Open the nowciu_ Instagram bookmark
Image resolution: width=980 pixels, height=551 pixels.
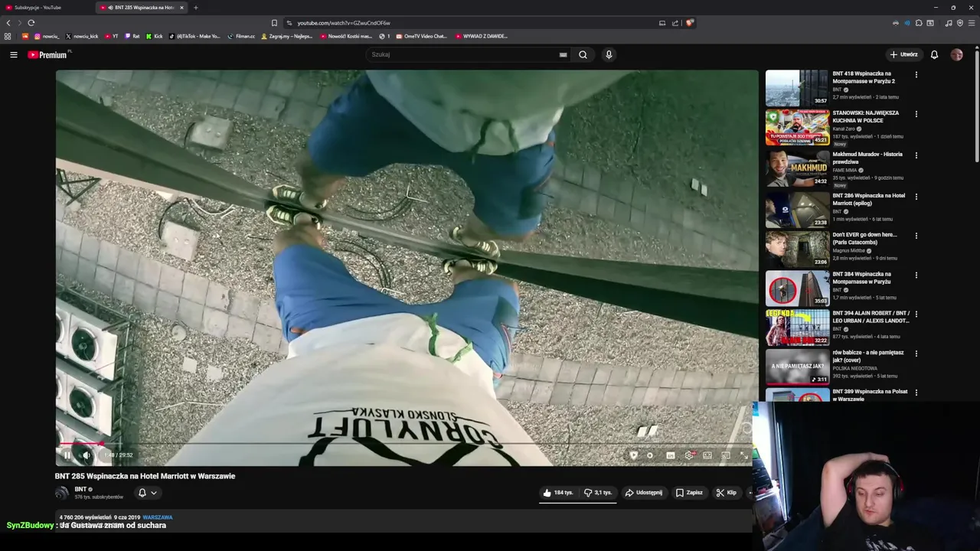(x=47, y=36)
